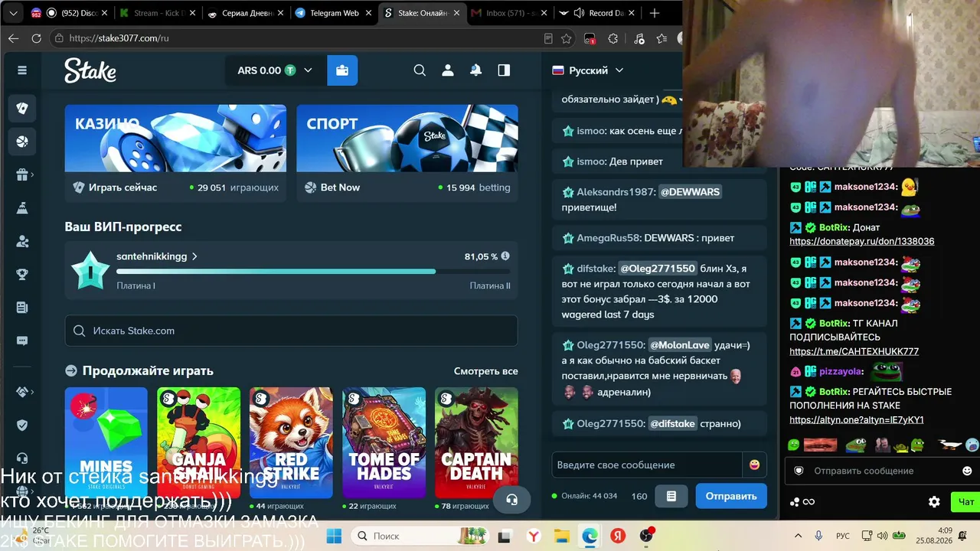Open the Mines game tile
This screenshot has width=980, height=551.
click(x=106, y=442)
